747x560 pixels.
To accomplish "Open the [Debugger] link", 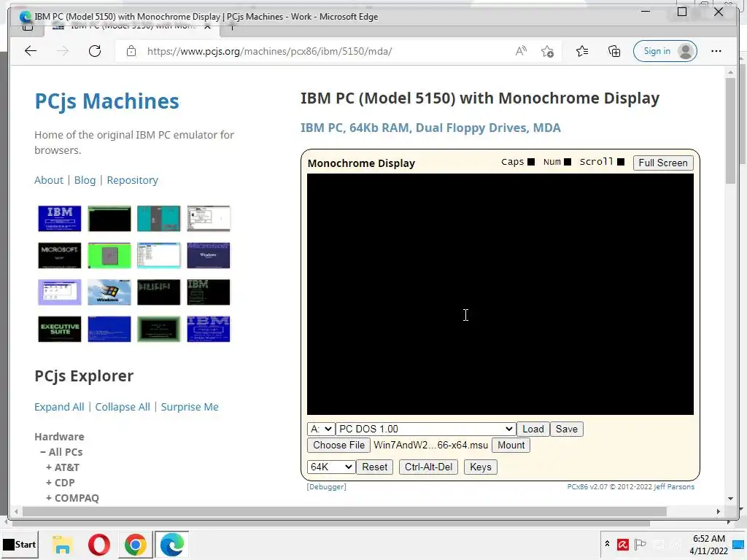I will point(326,486).
